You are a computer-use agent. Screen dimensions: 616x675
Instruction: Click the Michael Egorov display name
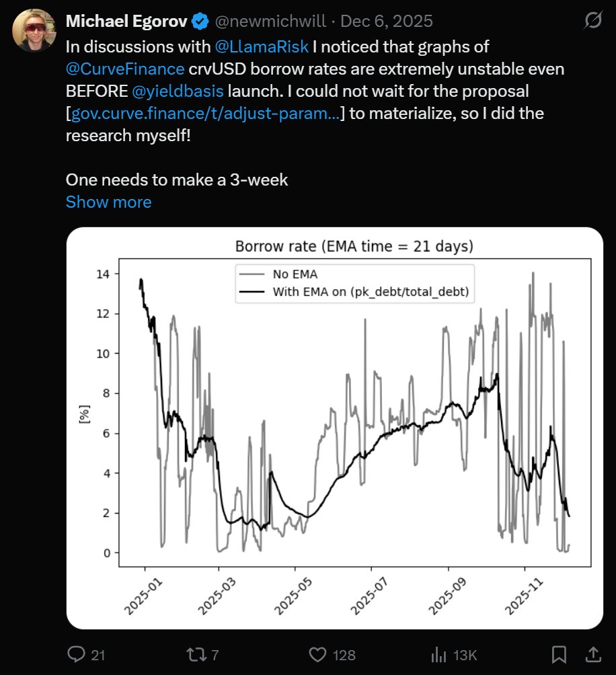pyautogui.click(x=126, y=22)
